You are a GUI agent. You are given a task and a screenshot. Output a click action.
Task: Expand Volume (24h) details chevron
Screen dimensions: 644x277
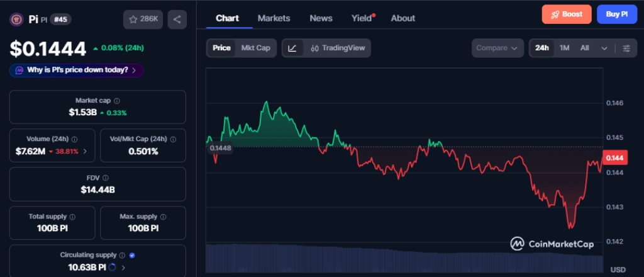coord(85,151)
